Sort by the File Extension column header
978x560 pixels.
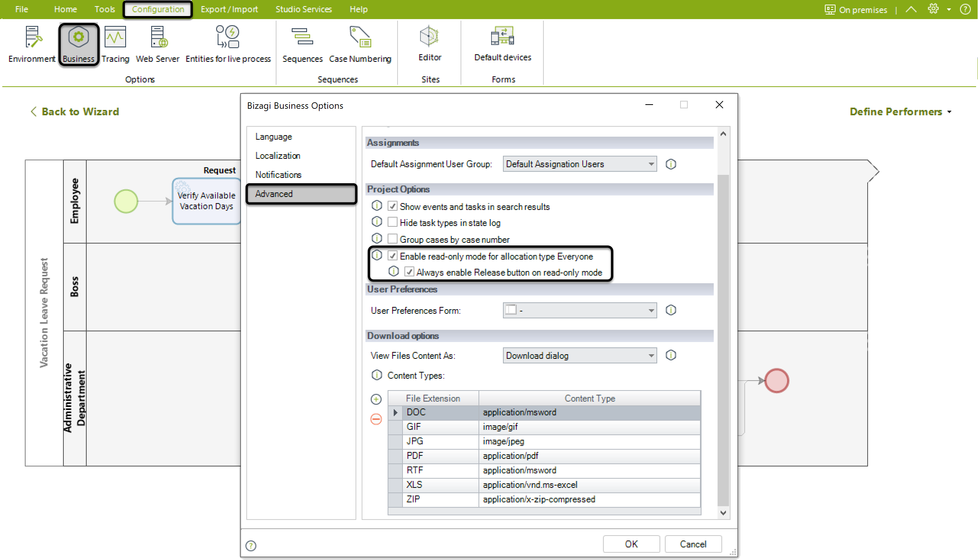coord(433,399)
